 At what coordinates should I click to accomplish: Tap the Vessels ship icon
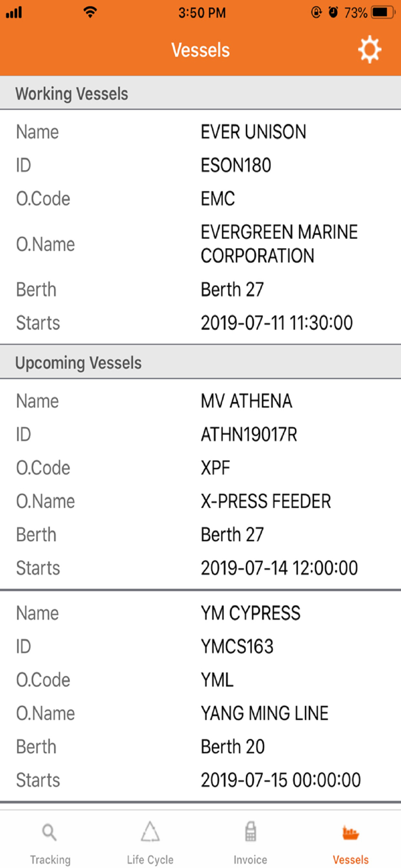click(x=351, y=833)
